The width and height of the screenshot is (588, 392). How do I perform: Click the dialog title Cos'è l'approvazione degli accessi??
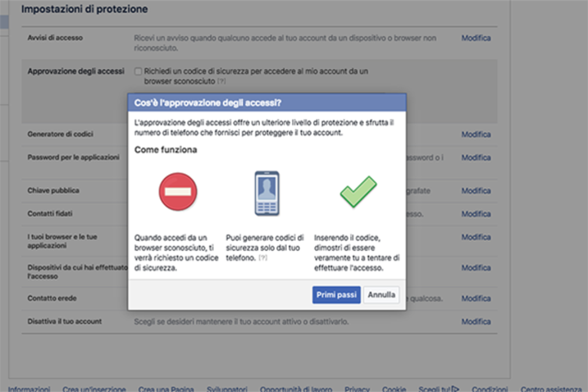pos(208,103)
